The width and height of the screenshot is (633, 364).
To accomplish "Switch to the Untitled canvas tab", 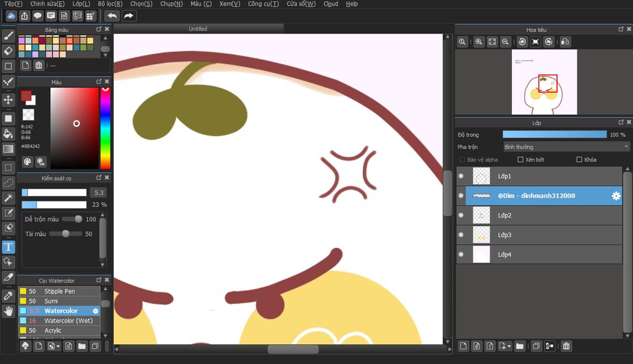I will 198,29.
